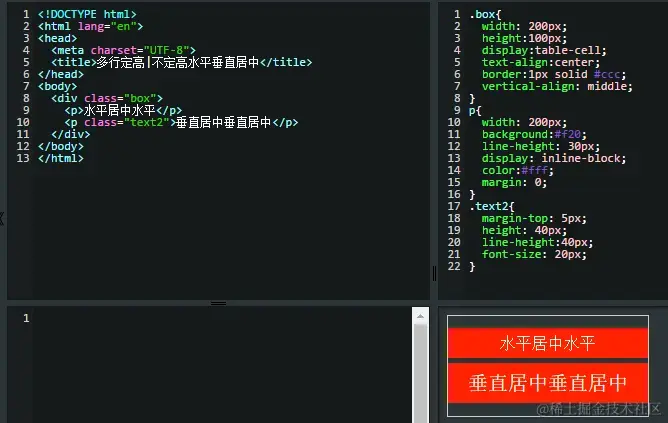Screen dimensions: 668x423
Task: Click the title text '多行定高不定高水平垂直居中'
Action: pyautogui.click(x=178, y=62)
